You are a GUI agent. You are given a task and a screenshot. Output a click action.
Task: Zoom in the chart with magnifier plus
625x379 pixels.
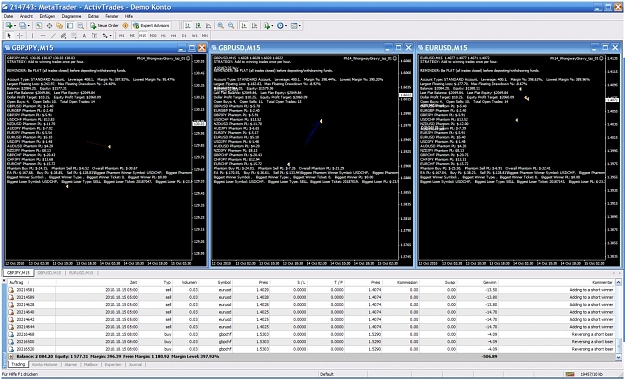point(220,26)
